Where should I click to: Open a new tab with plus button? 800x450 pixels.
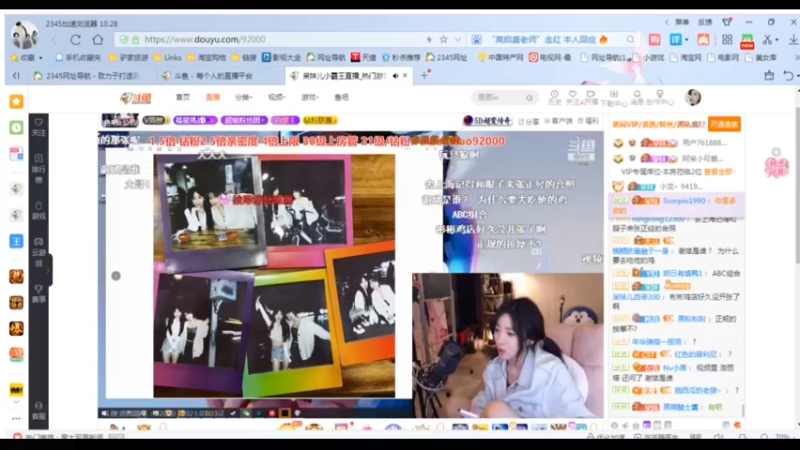[x=424, y=76]
